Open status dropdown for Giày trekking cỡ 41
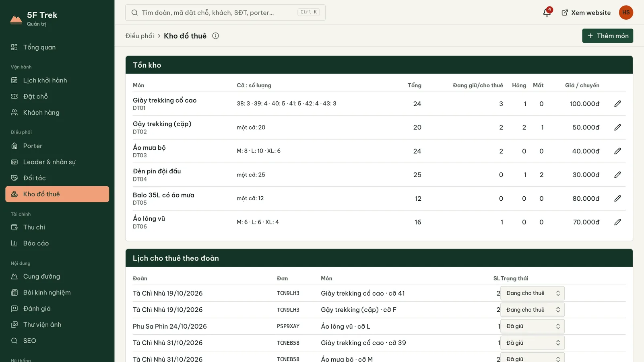This screenshot has width=644, height=362. [533, 293]
